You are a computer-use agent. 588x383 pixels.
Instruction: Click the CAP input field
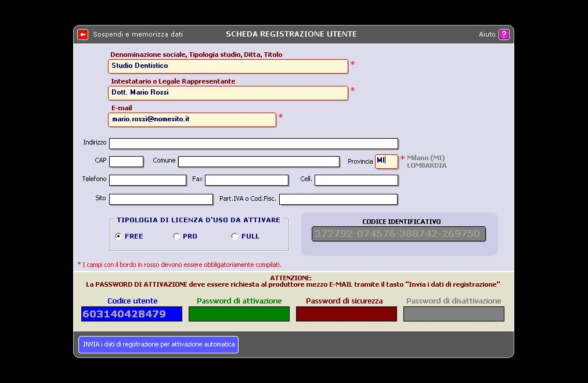pos(127,161)
